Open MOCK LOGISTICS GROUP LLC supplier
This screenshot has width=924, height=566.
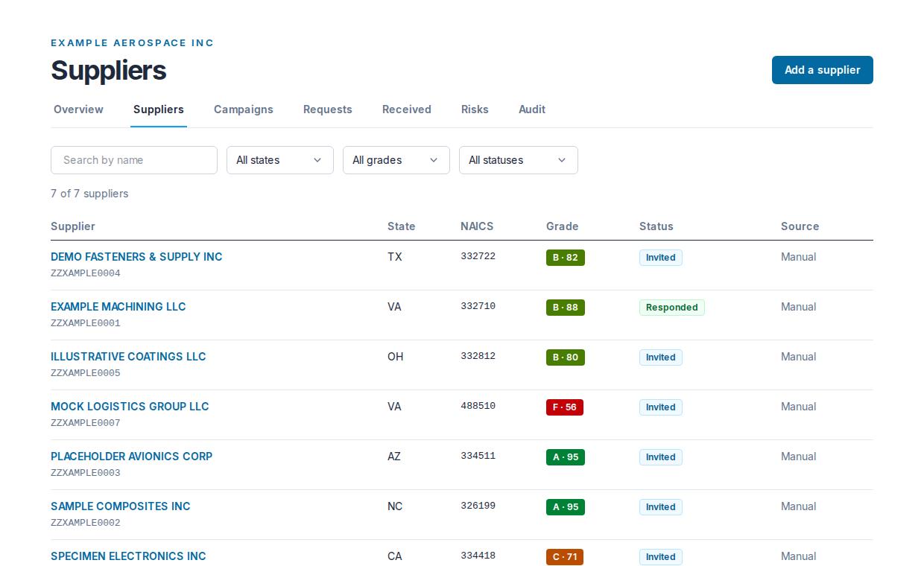(130, 407)
